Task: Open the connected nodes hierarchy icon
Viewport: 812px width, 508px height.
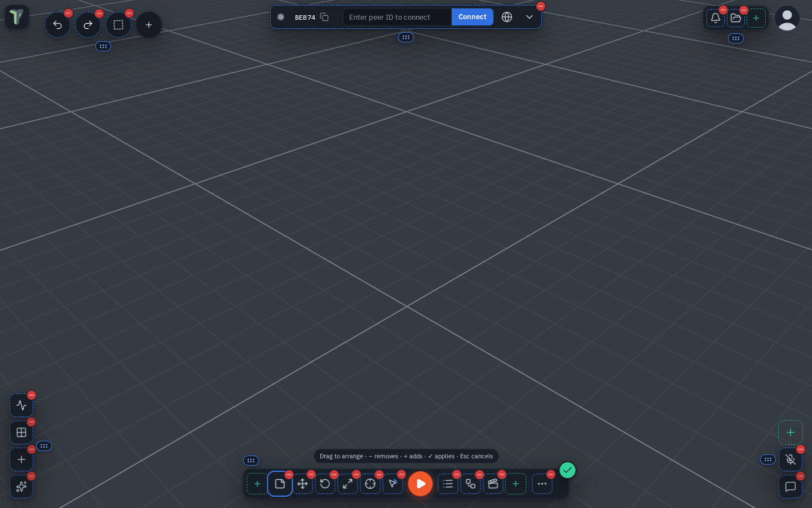Action: point(470,484)
